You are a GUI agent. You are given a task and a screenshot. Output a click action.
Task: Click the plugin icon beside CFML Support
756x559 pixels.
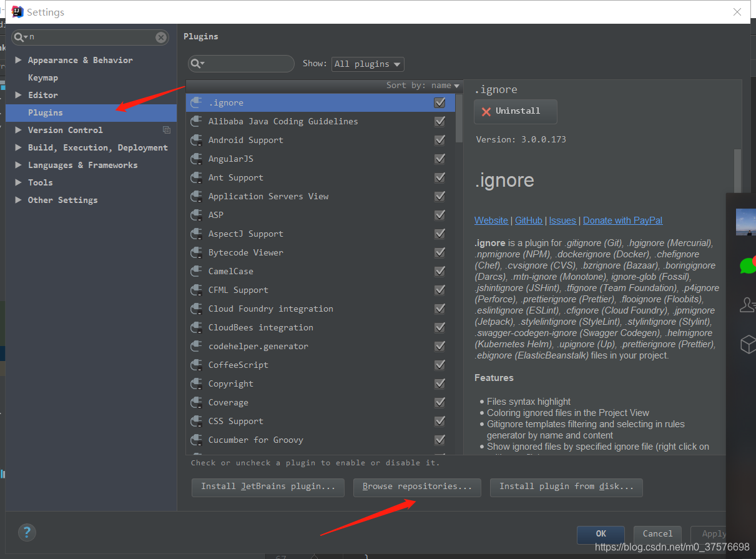[x=196, y=290]
